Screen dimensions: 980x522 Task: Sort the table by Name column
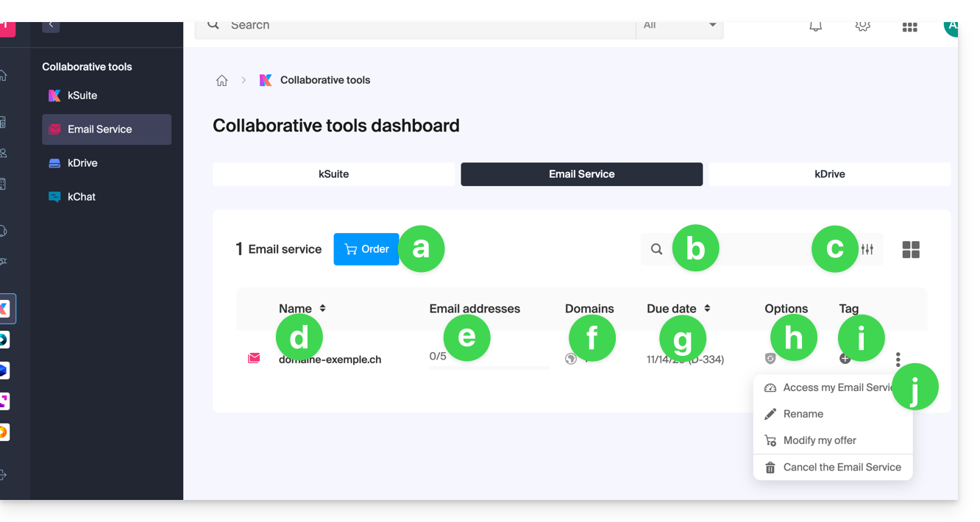click(x=322, y=309)
